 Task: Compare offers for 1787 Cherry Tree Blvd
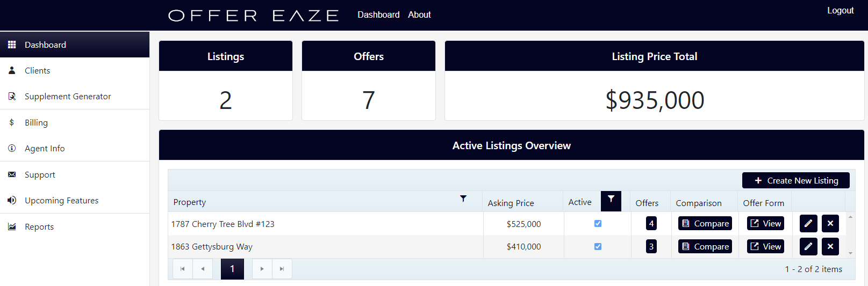coord(705,224)
